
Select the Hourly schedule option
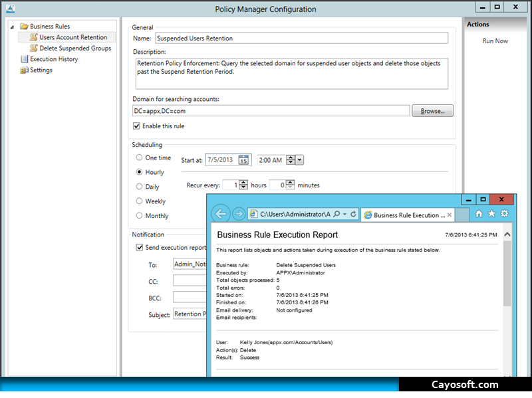click(x=139, y=172)
